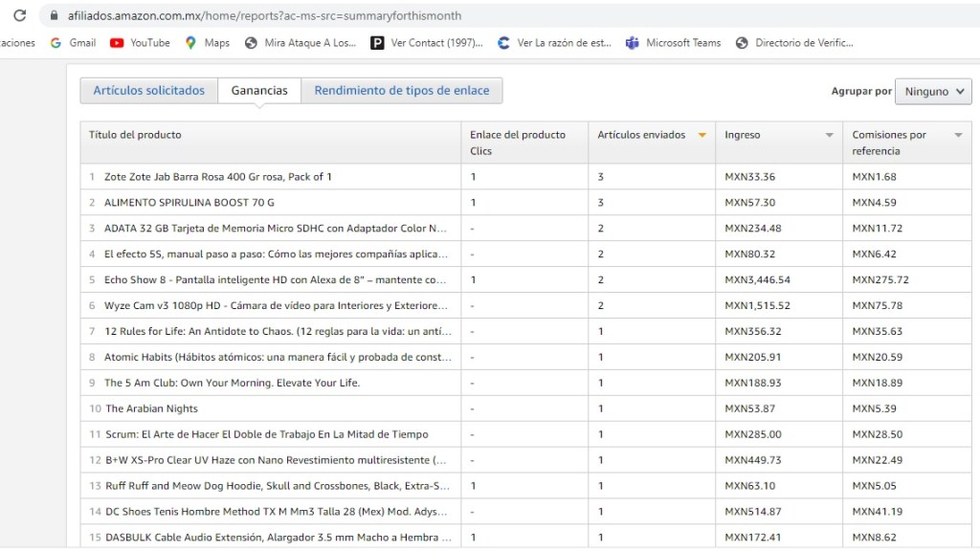Switch to Rendimiento de tipos de enlace tab

(401, 91)
